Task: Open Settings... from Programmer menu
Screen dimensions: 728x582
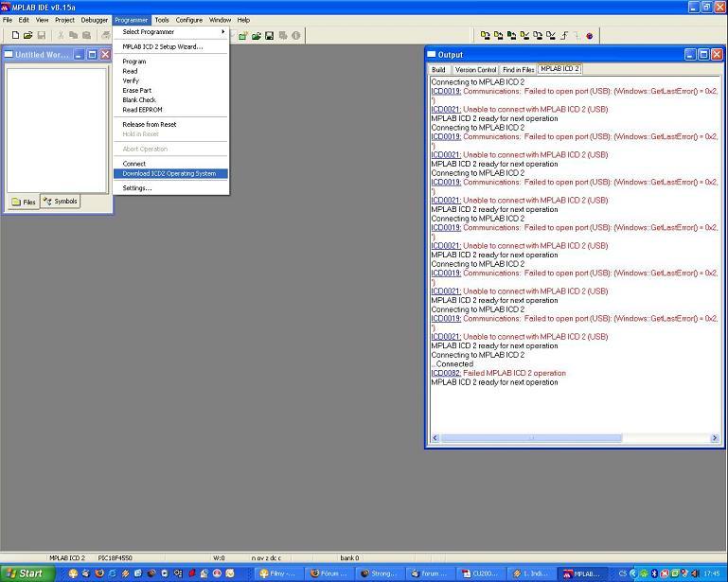Action: coord(170,188)
